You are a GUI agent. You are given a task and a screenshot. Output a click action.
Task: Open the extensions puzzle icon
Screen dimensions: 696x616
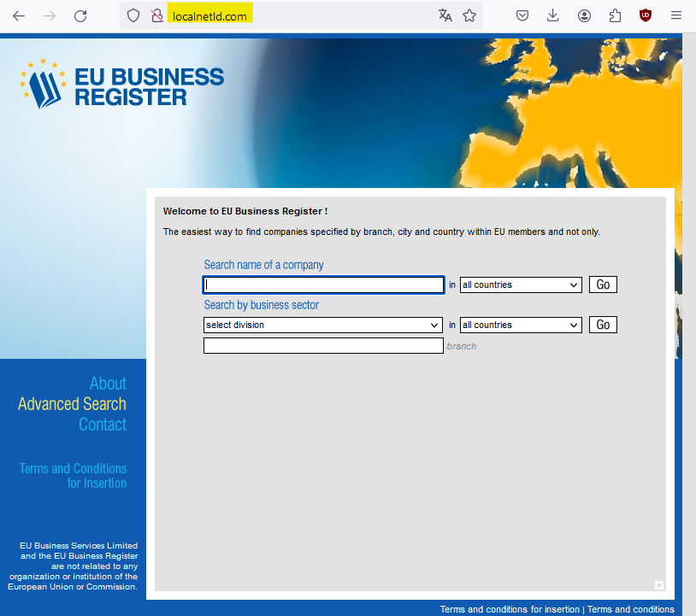pyautogui.click(x=615, y=15)
